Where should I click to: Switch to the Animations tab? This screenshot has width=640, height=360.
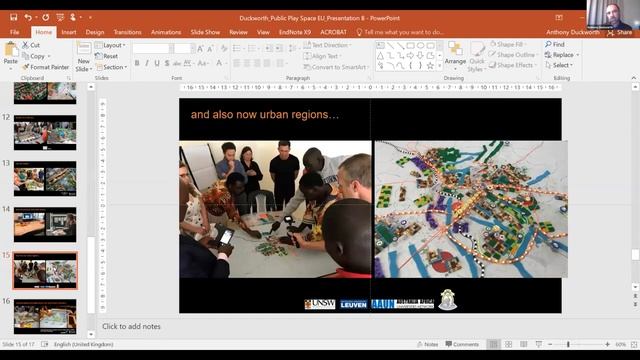click(x=166, y=32)
